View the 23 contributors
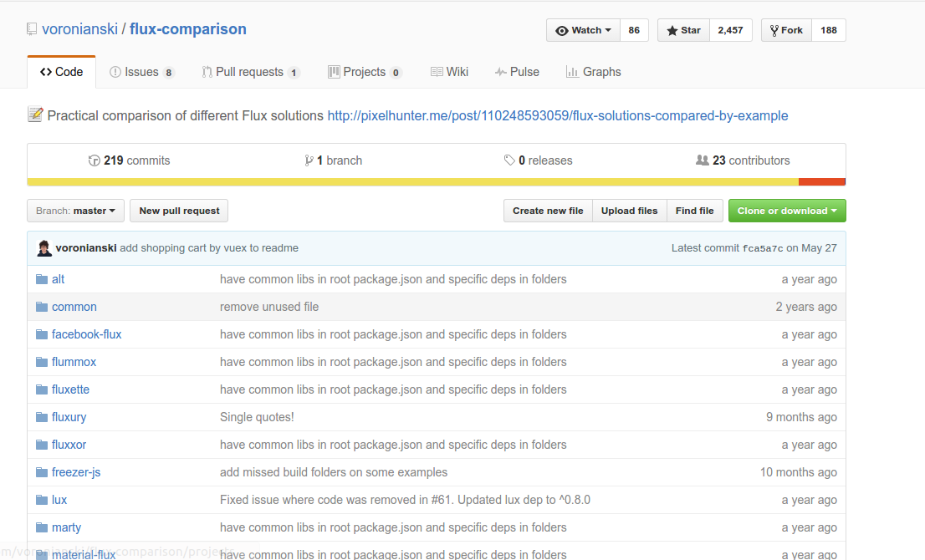 [x=743, y=160]
